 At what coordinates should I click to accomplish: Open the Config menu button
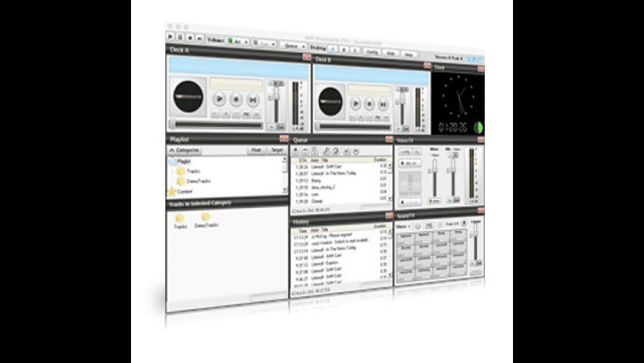tap(372, 52)
